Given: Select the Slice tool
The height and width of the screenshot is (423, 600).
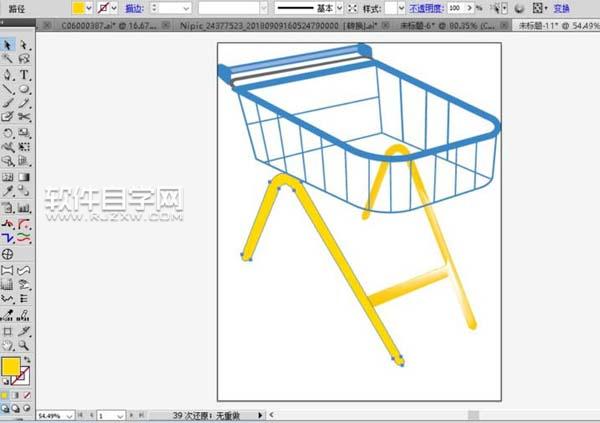Looking at the screenshot, I should coord(24,331).
